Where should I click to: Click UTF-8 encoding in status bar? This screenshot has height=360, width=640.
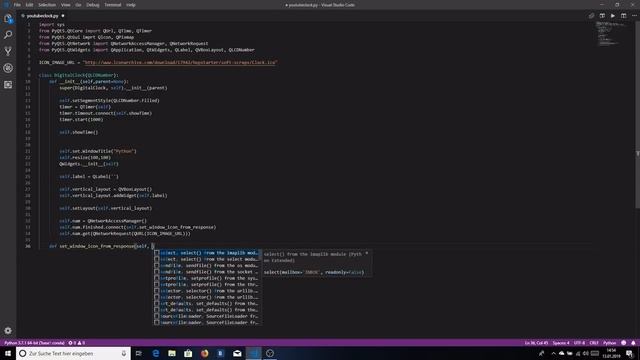coord(579,343)
